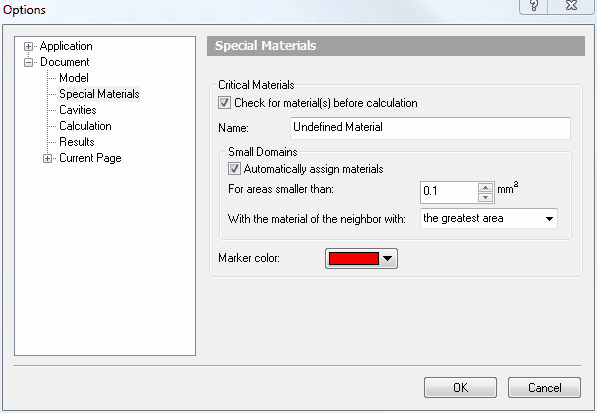Close the Options dialog window

571,6
